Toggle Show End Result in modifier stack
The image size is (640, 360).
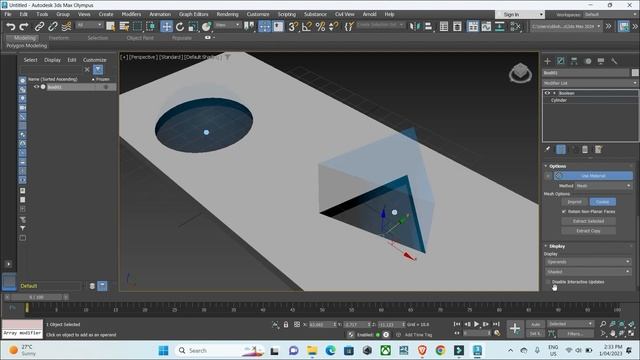[x=561, y=149]
